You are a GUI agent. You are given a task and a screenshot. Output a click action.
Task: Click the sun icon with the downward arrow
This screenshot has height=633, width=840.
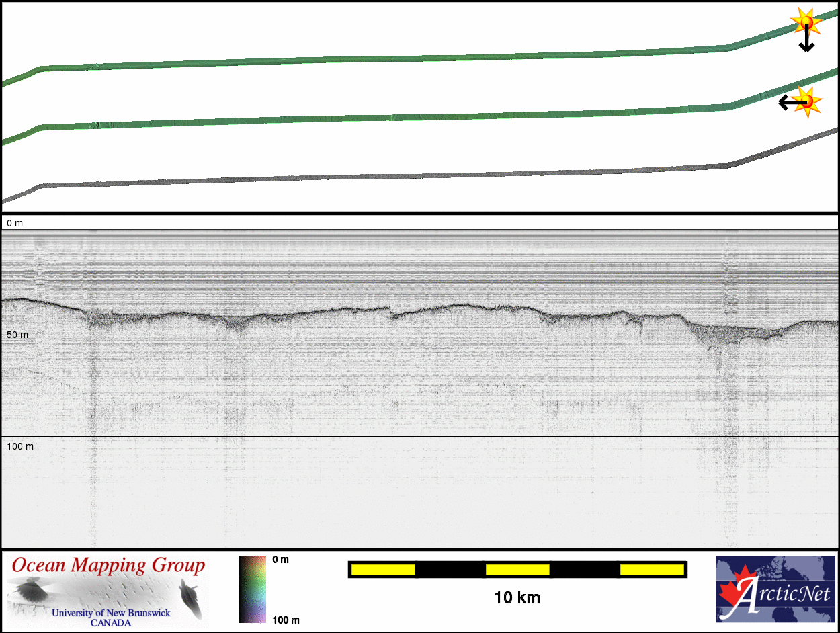(x=805, y=24)
